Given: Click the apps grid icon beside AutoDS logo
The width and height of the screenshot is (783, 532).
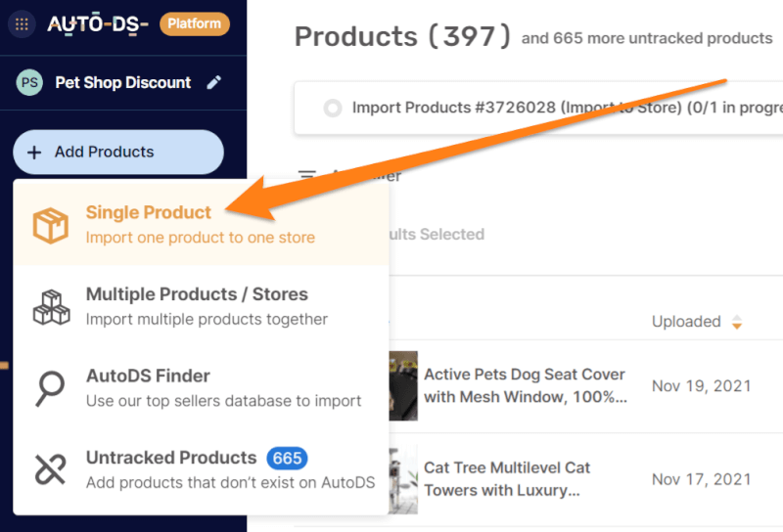Looking at the screenshot, I should tap(23, 23).
